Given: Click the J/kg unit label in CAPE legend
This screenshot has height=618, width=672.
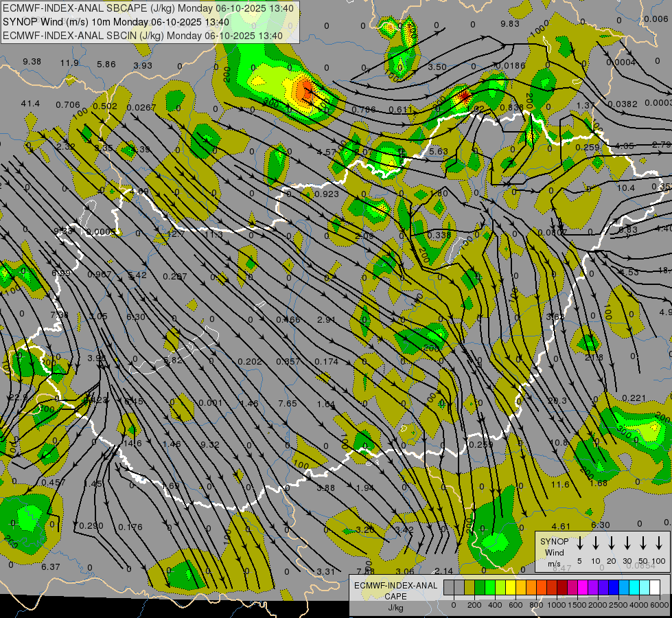Looking at the screenshot, I should tap(395, 607).
